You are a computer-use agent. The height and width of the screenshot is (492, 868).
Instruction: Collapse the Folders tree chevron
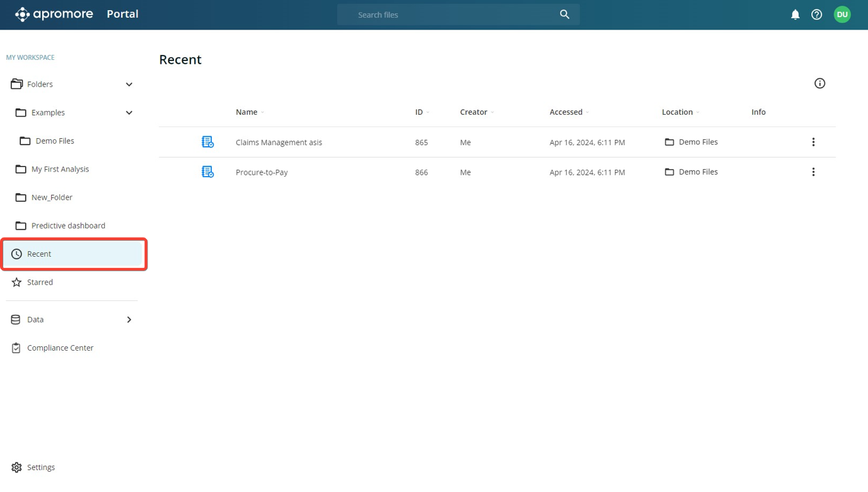tap(129, 85)
